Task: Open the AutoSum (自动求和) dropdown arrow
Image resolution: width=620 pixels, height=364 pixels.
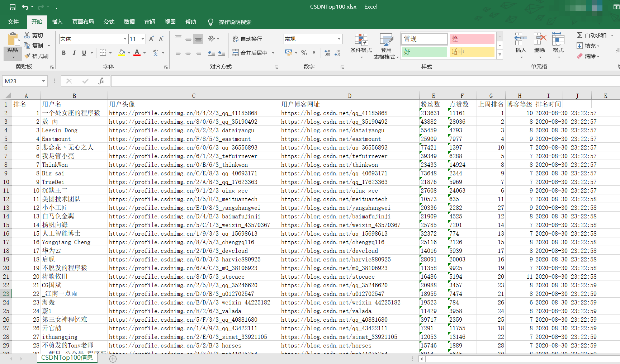Action: pos(612,35)
